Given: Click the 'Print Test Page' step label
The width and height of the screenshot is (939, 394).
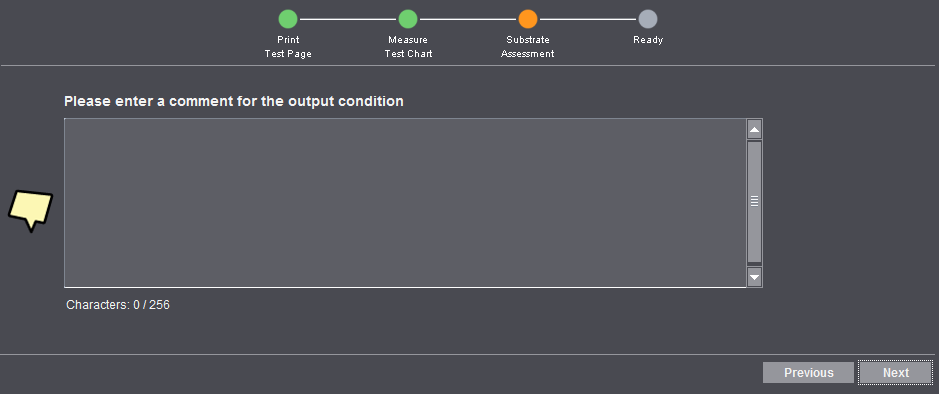Looking at the screenshot, I should pos(288,47).
